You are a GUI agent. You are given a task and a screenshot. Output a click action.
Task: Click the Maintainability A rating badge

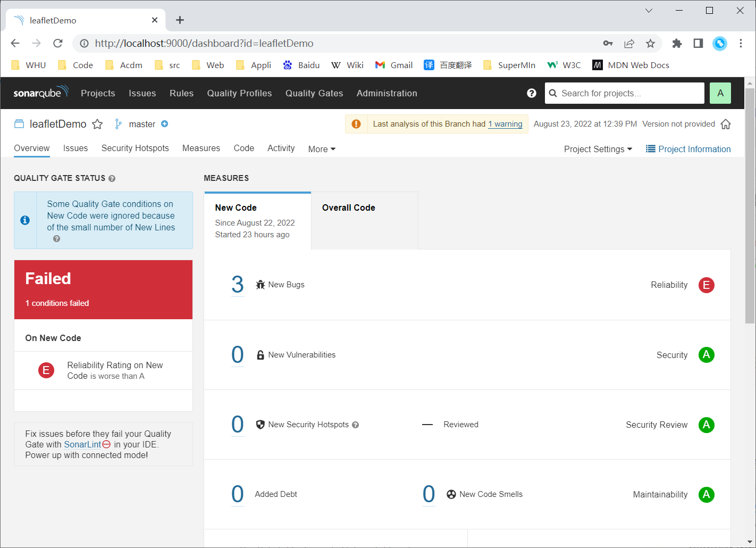(x=706, y=494)
